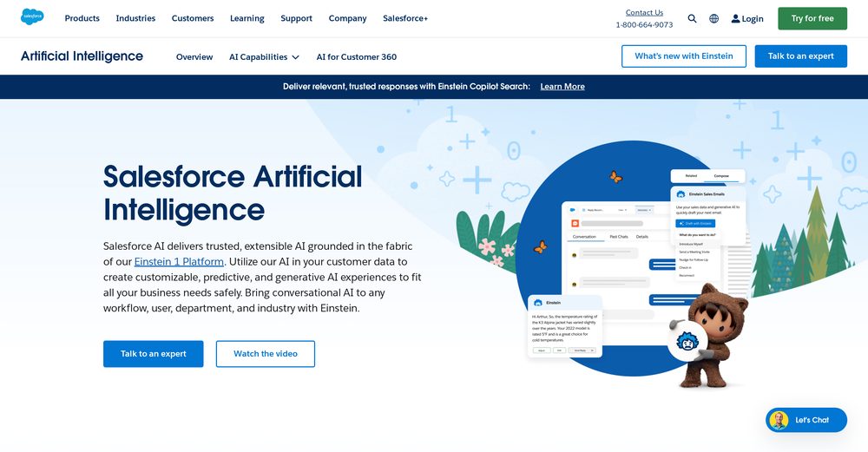
Task: Go to AI for Customer 360
Action: [x=356, y=57]
